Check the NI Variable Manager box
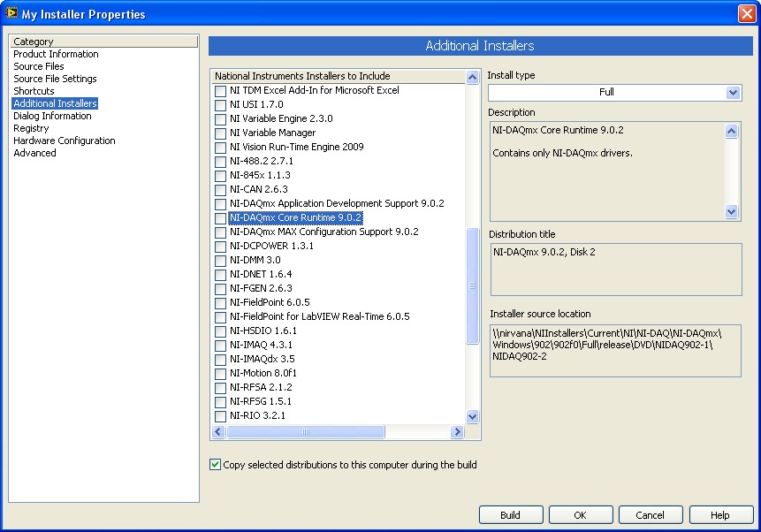Viewport: 761px width, 532px height. 220,133
